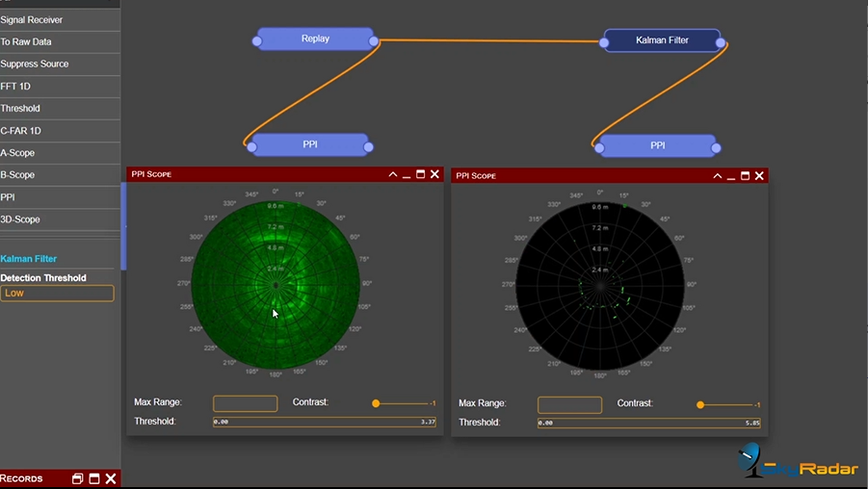Collapse the PPI Scope with threshold 3.37
The width and height of the screenshot is (868, 489).
click(x=393, y=174)
